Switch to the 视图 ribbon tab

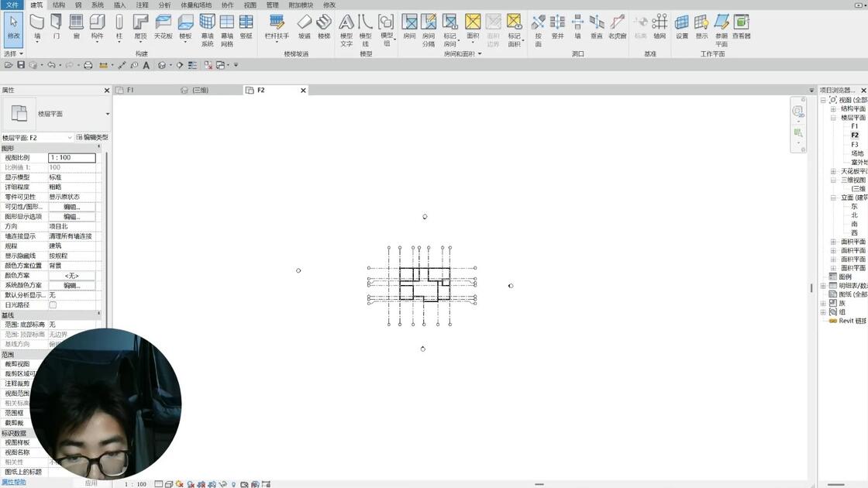point(250,5)
